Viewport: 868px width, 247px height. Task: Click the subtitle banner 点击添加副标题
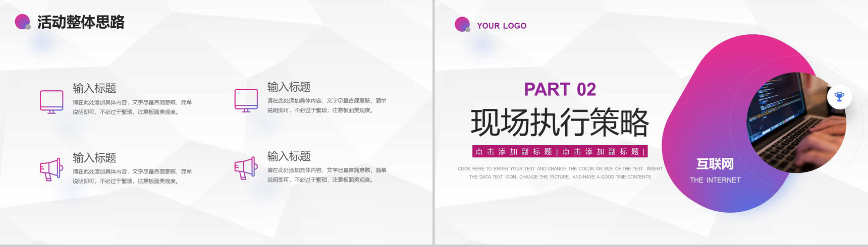point(560,152)
